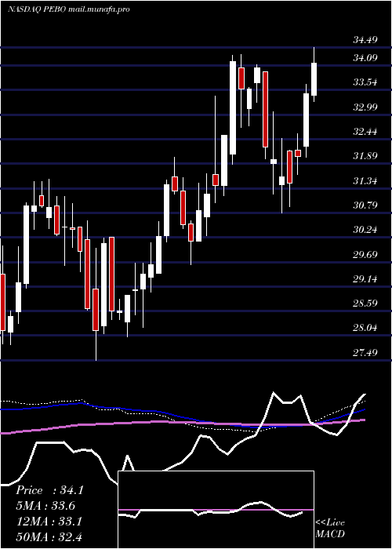The width and height of the screenshot is (392, 549).
Task: Click the 29.14 price axis label
Action: click(365, 279)
